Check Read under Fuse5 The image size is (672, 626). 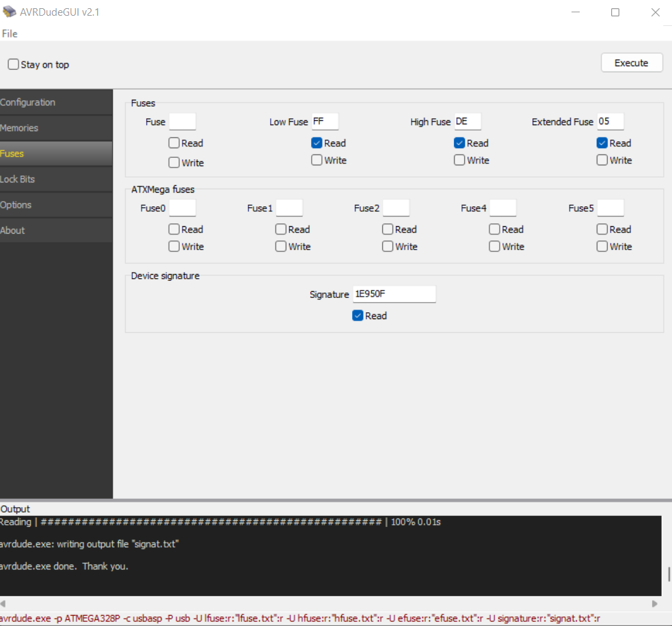click(602, 229)
